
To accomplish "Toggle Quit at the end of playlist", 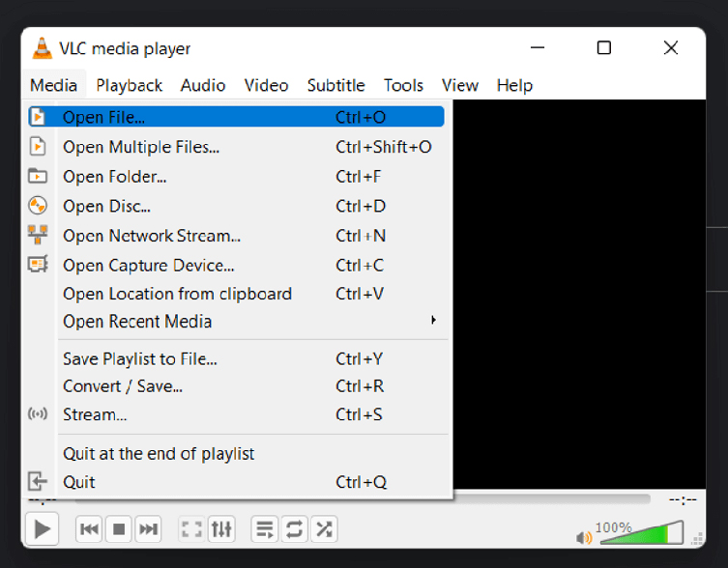I will tap(236, 453).
